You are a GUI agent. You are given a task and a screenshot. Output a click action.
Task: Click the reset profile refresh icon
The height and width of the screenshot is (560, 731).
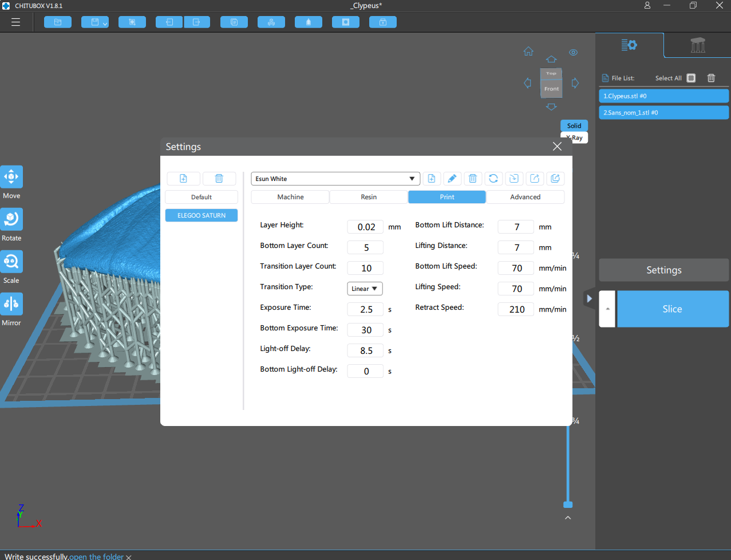493,179
